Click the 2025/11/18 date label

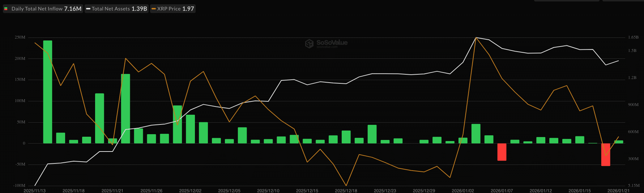[x=73, y=190]
